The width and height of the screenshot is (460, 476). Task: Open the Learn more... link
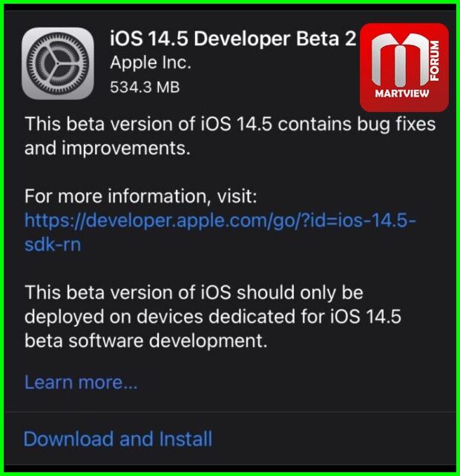point(81,382)
